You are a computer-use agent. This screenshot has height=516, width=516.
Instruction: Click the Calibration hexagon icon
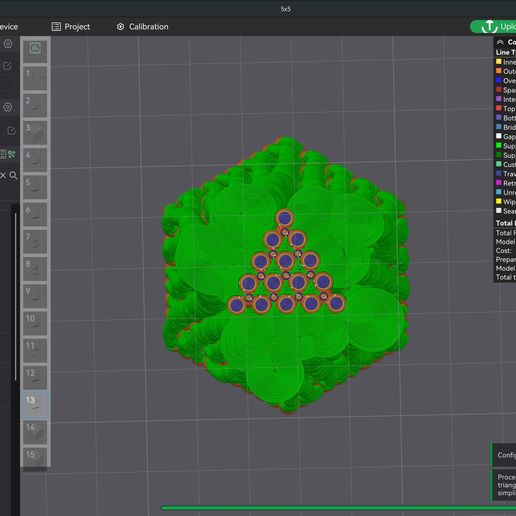click(x=120, y=27)
